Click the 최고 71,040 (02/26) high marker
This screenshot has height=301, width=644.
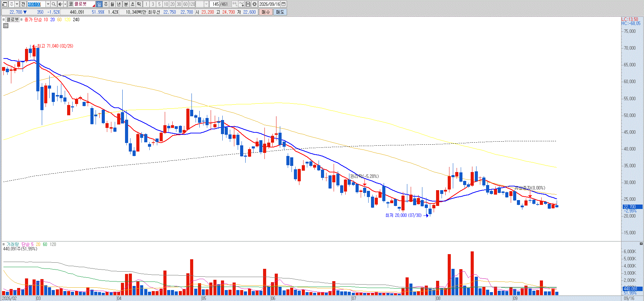(x=53, y=46)
